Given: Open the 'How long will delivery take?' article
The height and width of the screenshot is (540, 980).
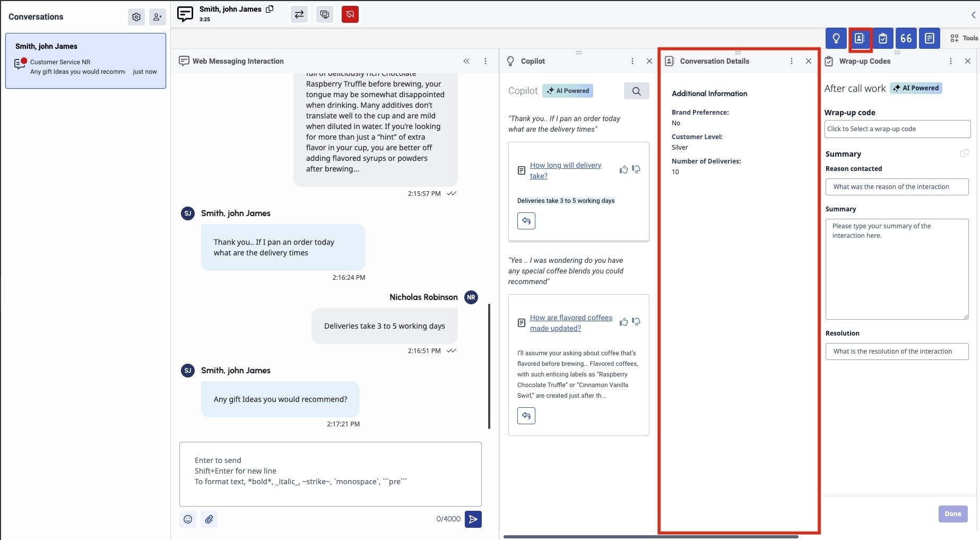Looking at the screenshot, I should click(566, 170).
